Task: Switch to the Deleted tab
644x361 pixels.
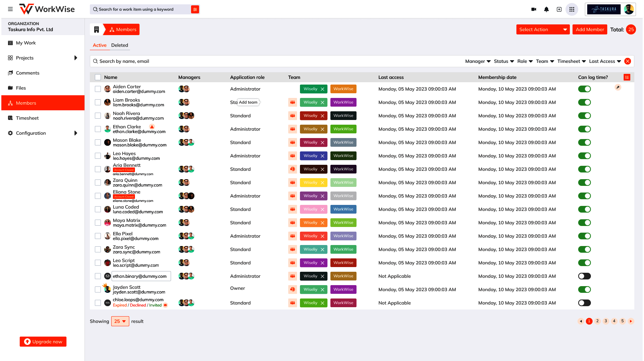Action: pyautogui.click(x=120, y=45)
